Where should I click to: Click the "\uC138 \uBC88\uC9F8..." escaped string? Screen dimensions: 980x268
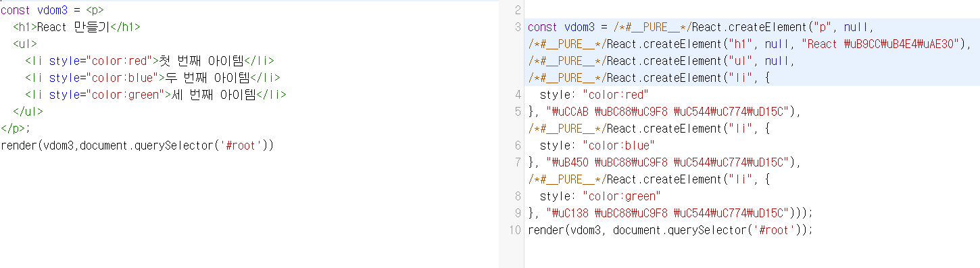pyautogui.click(x=668, y=213)
